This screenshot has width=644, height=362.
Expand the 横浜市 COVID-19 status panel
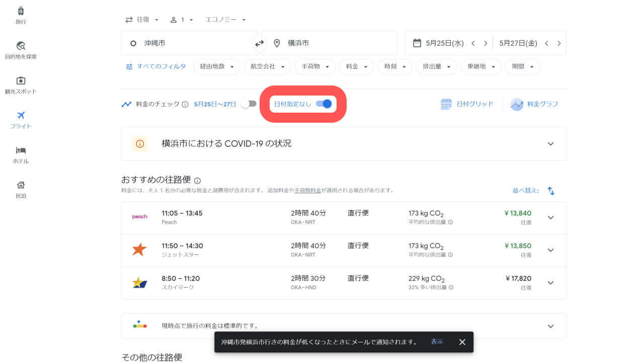pyautogui.click(x=550, y=144)
